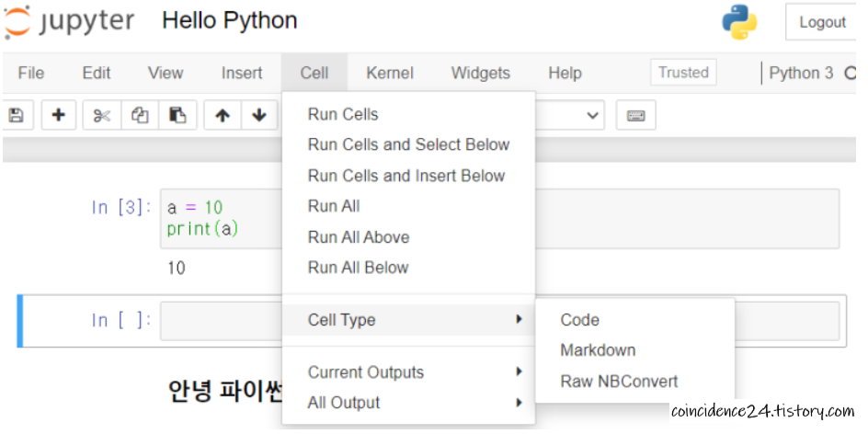Move selected cell down arrow
This screenshot has height=434, width=868.
pos(259,115)
